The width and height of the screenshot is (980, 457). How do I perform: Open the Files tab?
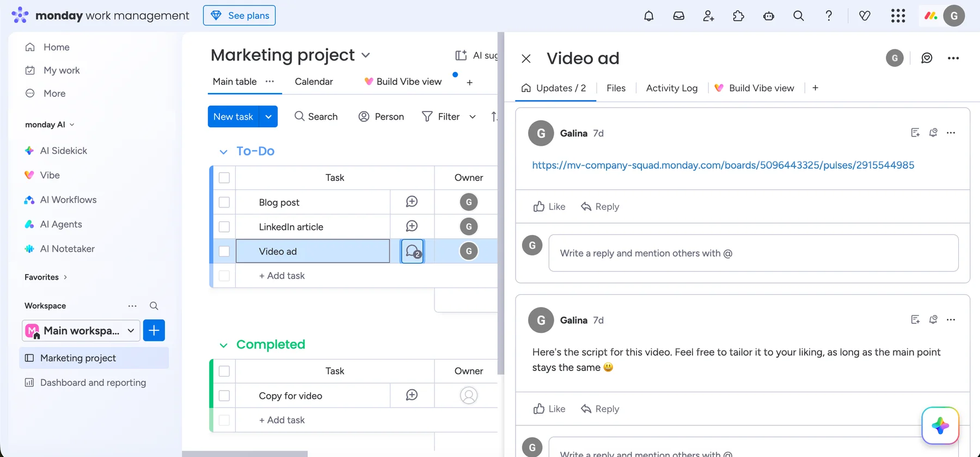[x=616, y=88]
